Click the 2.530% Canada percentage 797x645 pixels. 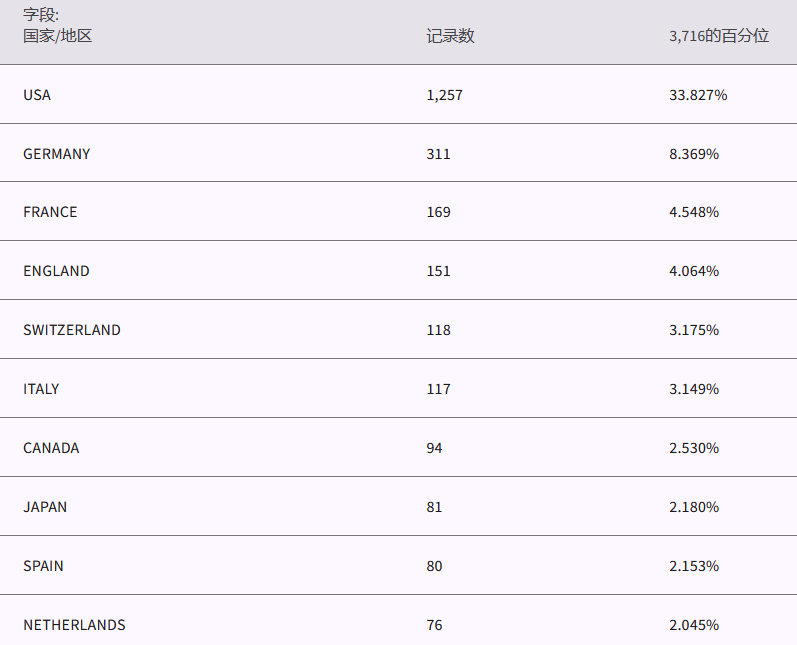click(x=694, y=448)
